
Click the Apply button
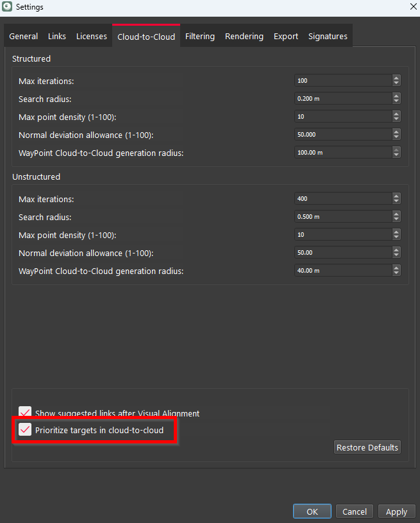[396, 511]
